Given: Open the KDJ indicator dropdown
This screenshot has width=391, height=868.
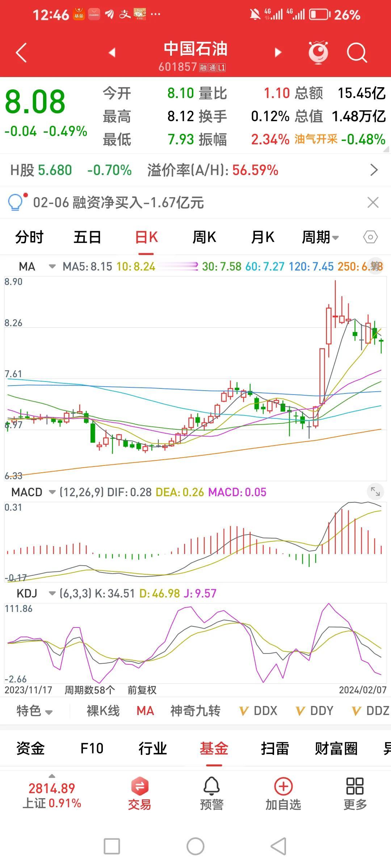Looking at the screenshot, I should click(x=52, y=593).
